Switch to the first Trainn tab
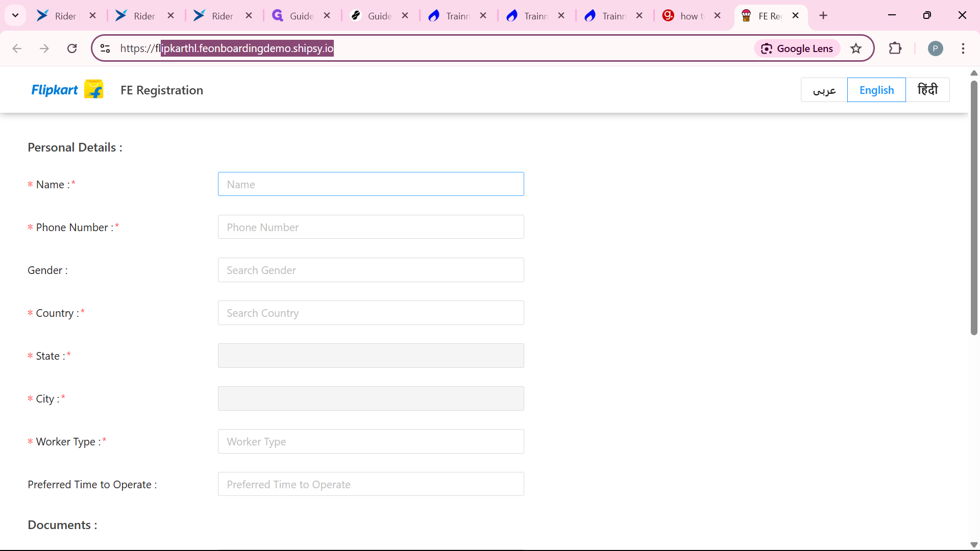Screen dimensions: 980x551 coord(450,16)
